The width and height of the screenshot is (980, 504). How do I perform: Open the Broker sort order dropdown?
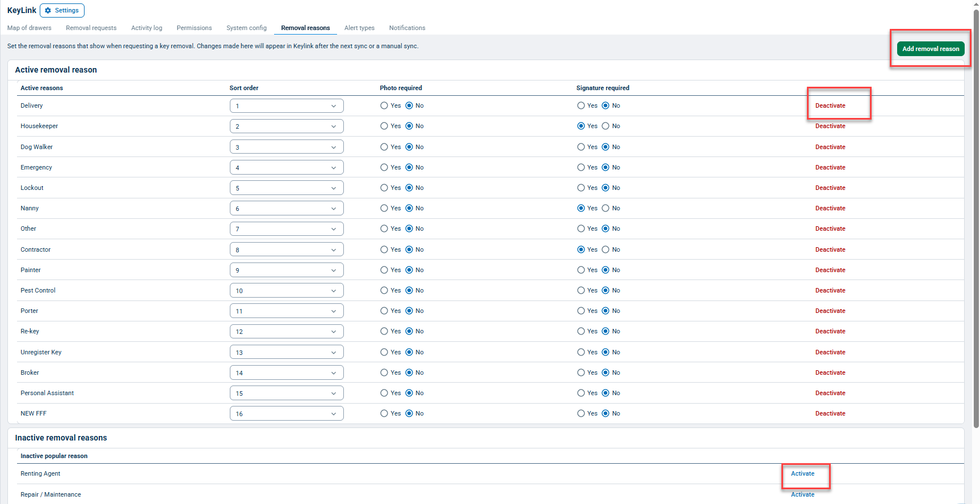pyautogui.click(x=287, y=372)
